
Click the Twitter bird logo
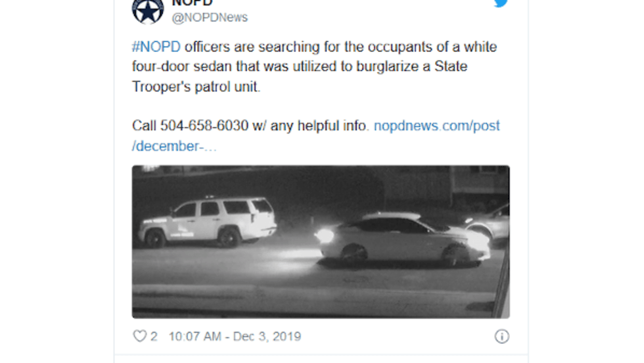point(501,3)
